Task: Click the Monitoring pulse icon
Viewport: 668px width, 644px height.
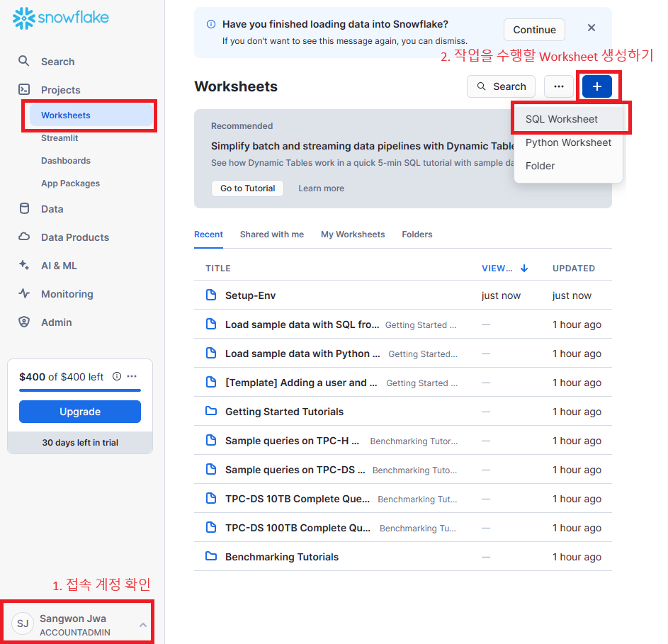Action: [24, 293]
